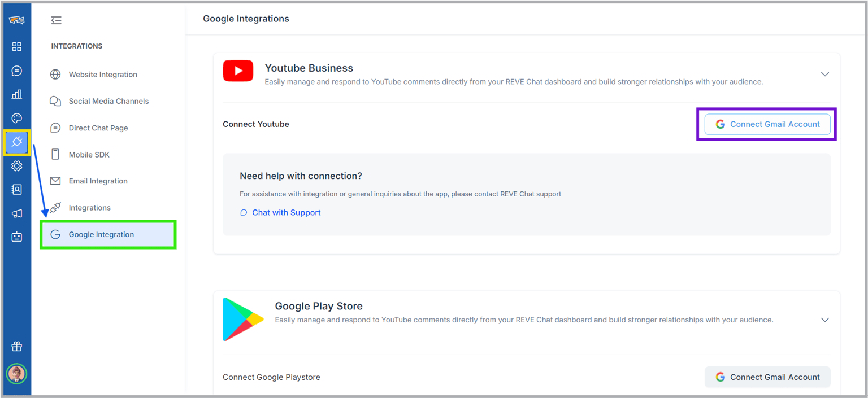Collapse the Youtube Business section chevron

825,74
